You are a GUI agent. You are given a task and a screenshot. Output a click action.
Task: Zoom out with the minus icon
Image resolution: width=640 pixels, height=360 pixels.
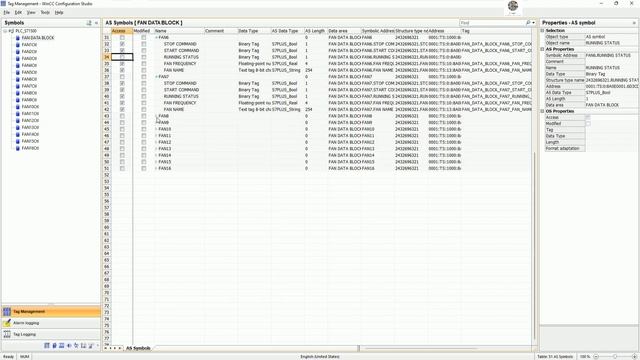tap(596, 357)
